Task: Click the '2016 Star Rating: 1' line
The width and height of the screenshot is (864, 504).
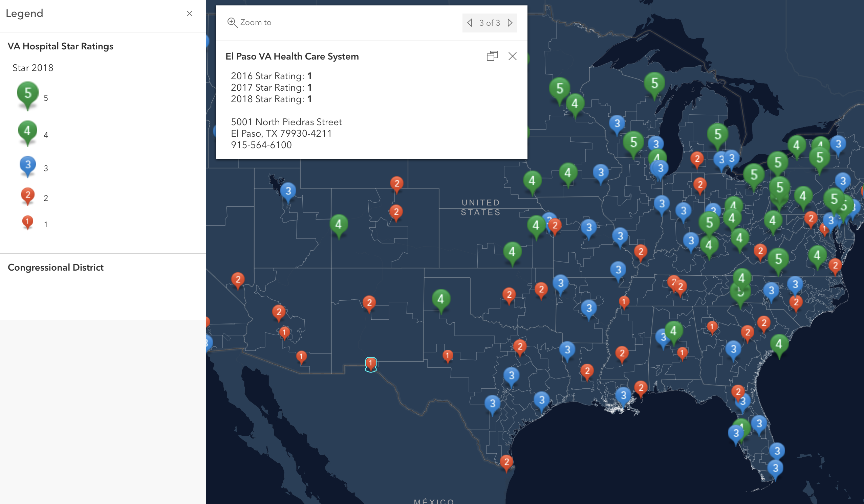Action: 271,76
